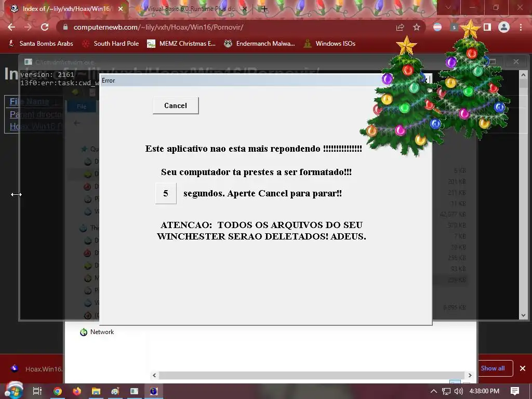Click right arrow of horizontal scrollbar

click(470, 375)
